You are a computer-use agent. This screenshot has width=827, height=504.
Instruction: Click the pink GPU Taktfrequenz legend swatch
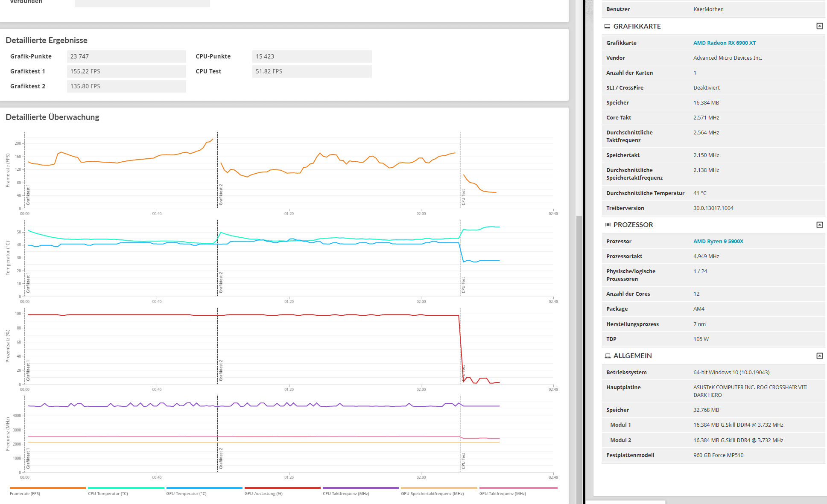coord(518,488)
